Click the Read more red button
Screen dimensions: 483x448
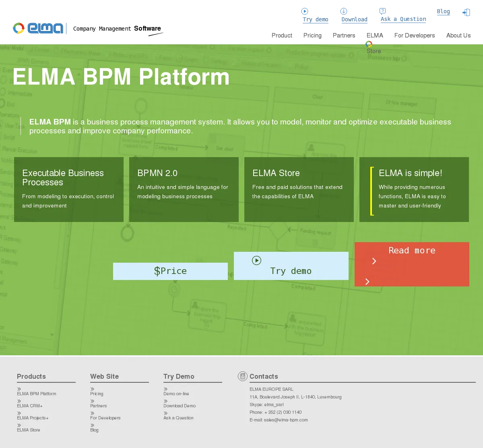point(412,264)
